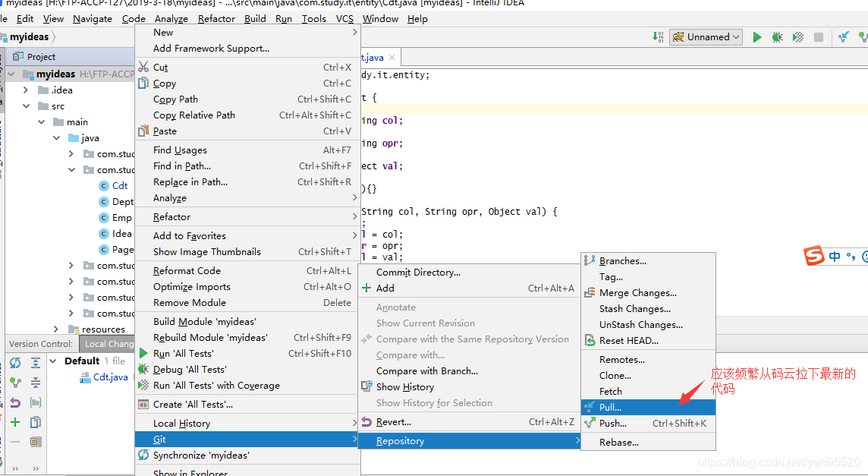Select Fetch in Repository submenu
Screen dimensions: 868x476
click(x=648, y=391)
